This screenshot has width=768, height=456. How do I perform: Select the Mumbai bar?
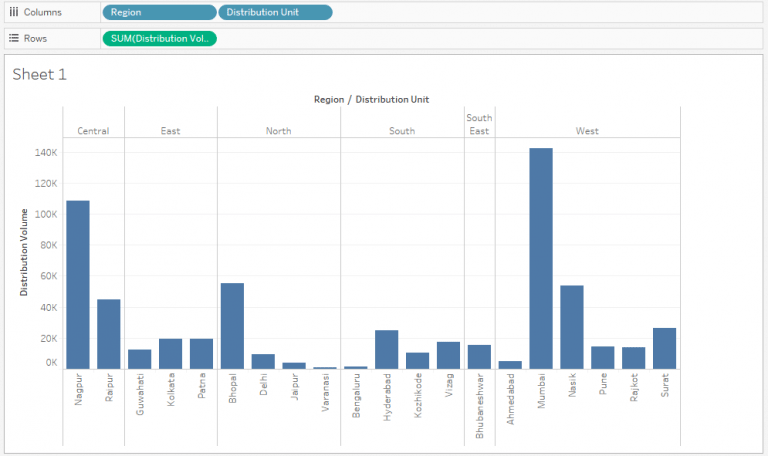(541, 258)
